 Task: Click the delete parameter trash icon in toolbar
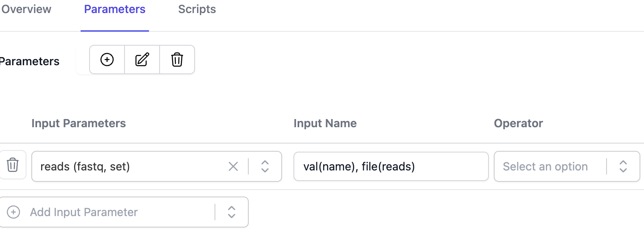177,60
